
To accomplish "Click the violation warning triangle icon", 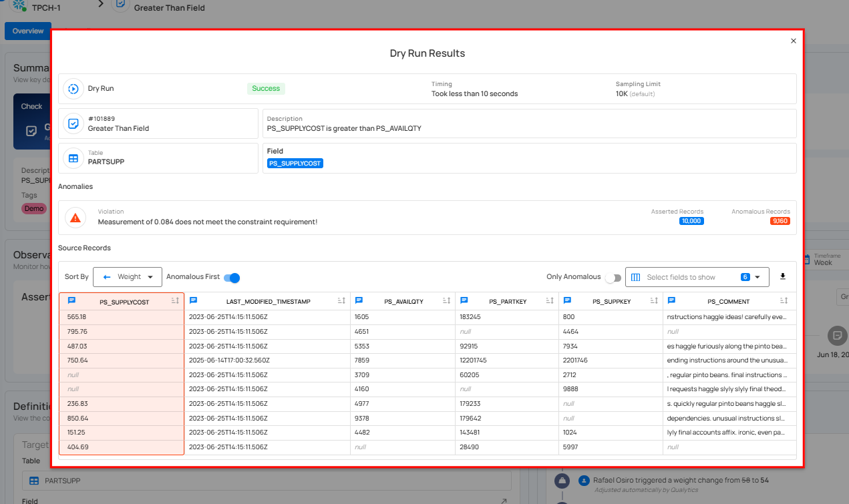I will 75,218.
